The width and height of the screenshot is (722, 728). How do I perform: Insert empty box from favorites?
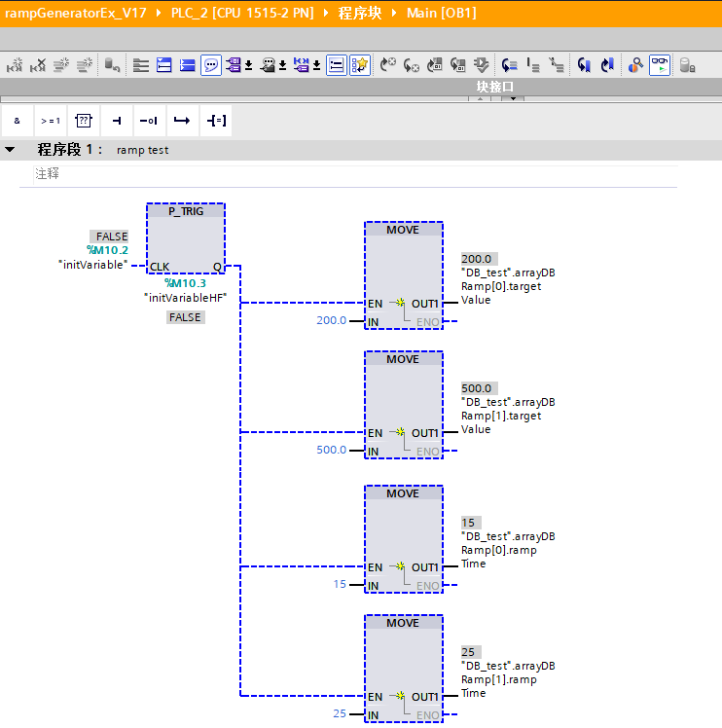point(84,121)
